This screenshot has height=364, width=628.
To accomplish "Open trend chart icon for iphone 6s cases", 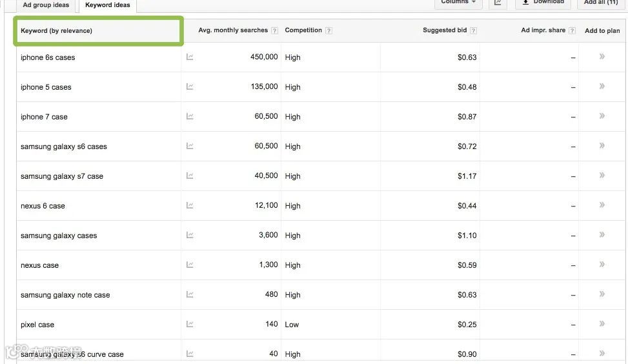I will coord(190,57).
